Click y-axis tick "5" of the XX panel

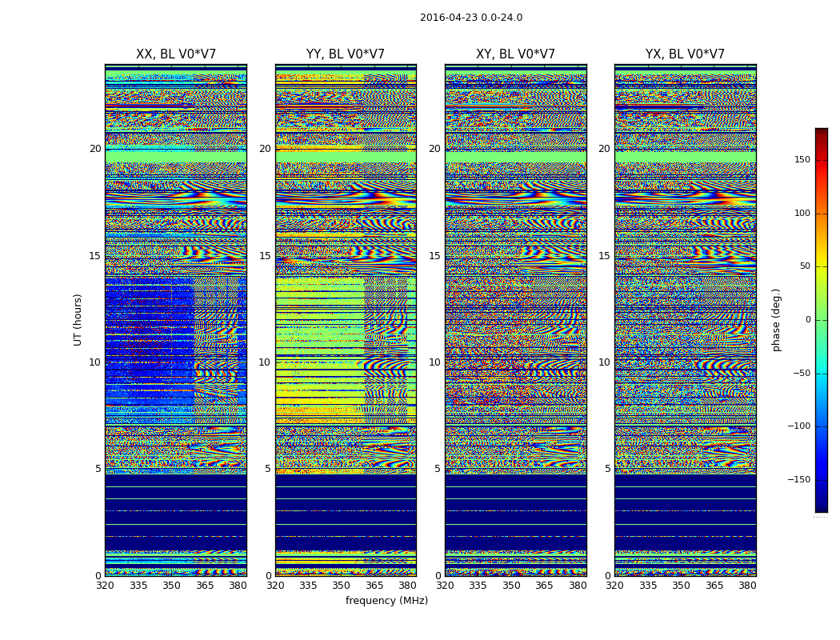click(98, 469)
